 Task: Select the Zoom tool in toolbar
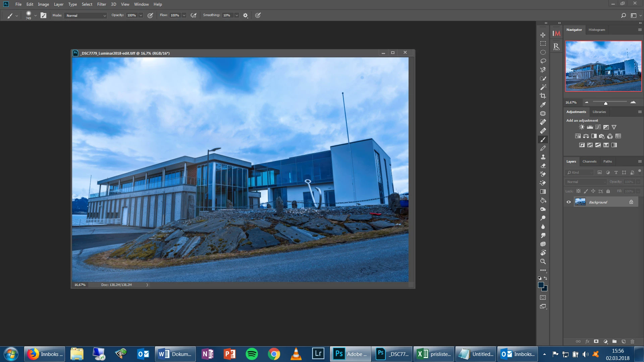(543, 261)
